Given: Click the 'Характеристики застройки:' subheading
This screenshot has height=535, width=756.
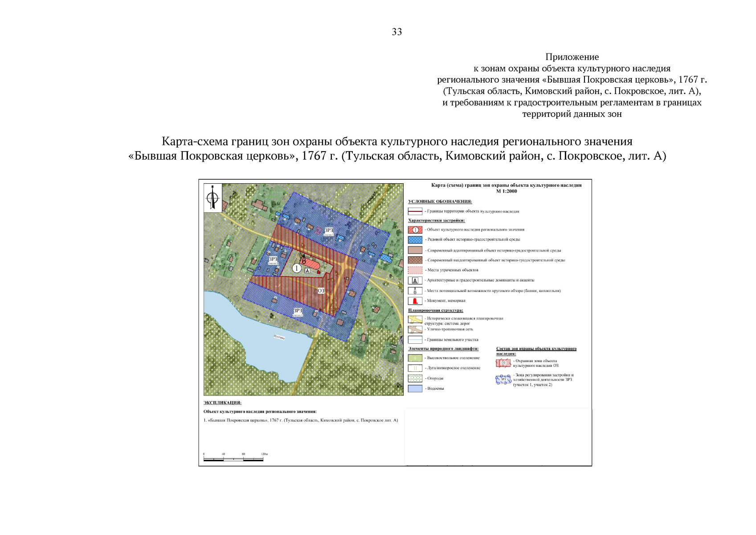Looking at the screenshot, I should click(x=437, y=220).
